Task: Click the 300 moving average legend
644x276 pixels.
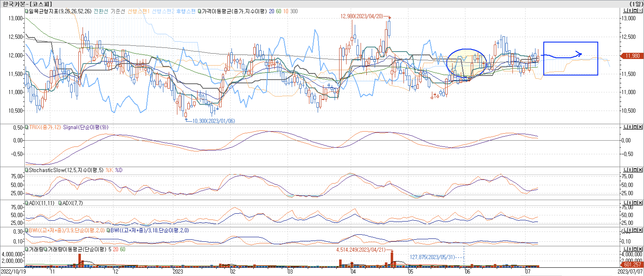Action: pos(294,11)
